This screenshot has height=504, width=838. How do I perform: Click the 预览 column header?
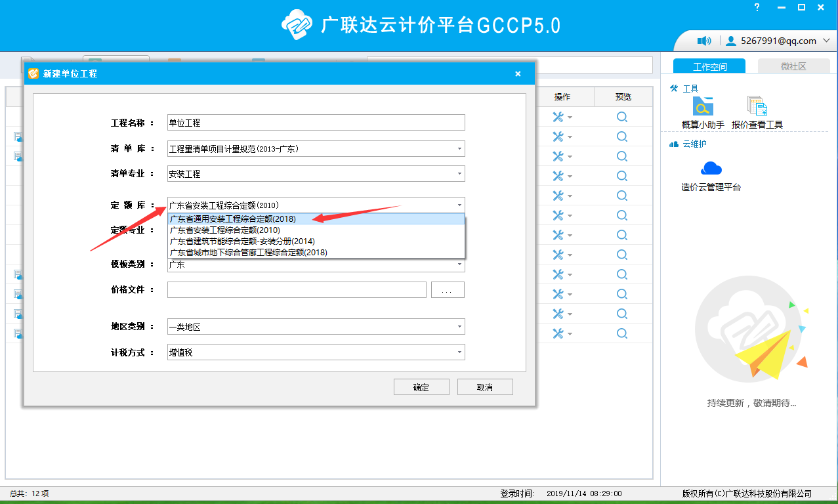(623, 97)
